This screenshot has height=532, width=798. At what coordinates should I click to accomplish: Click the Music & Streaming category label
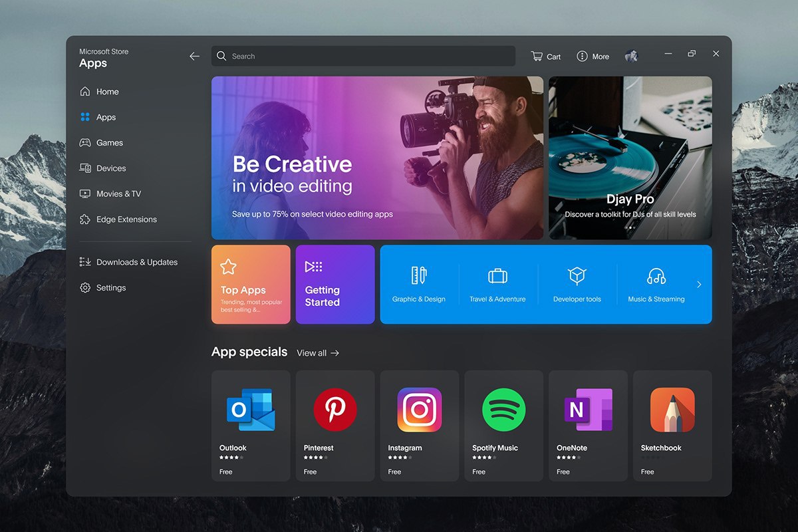tap(656, 299)
